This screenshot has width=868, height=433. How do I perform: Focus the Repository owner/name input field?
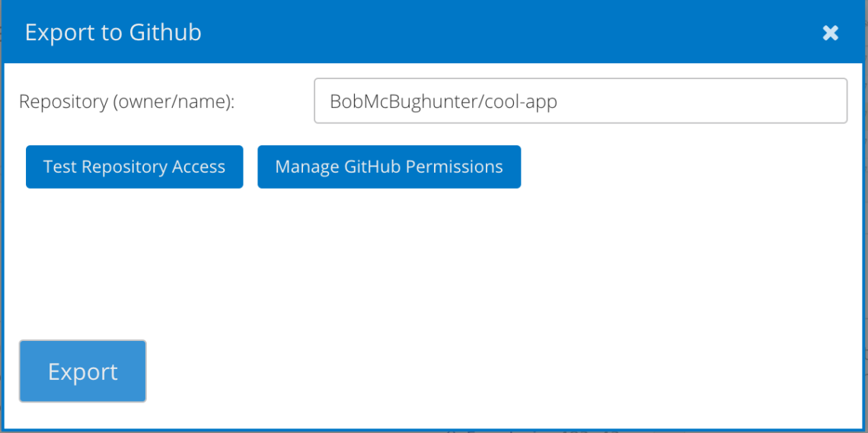tap(580, 100)
